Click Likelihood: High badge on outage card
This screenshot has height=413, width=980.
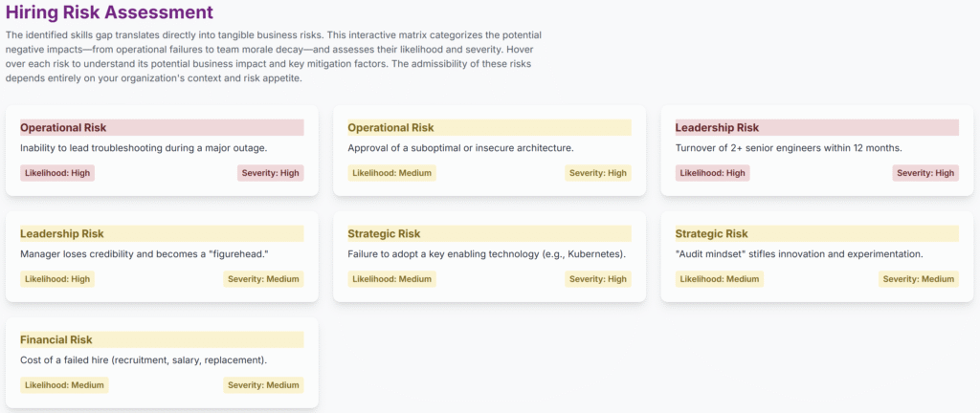pyautogui.click(x=57, y=173)
